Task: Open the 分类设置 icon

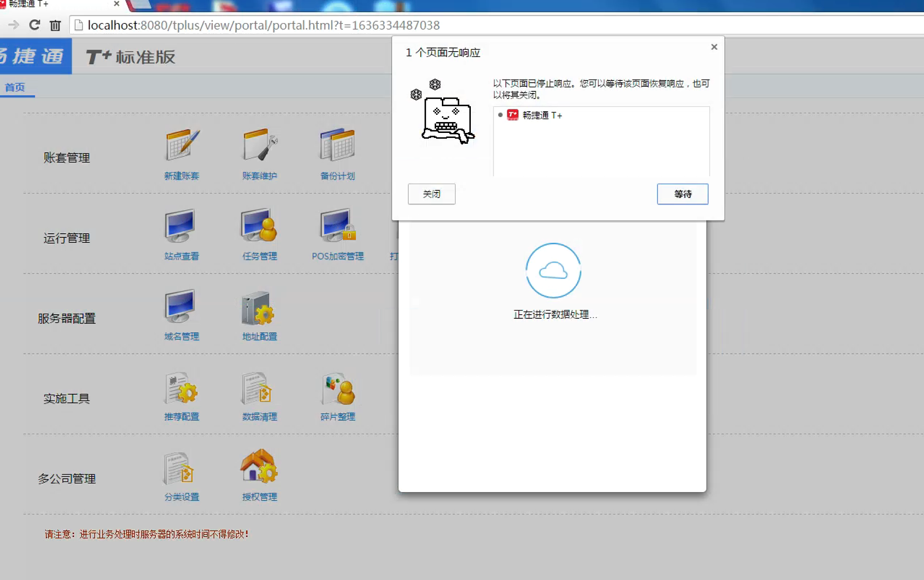Action: (x=178, y=468)
